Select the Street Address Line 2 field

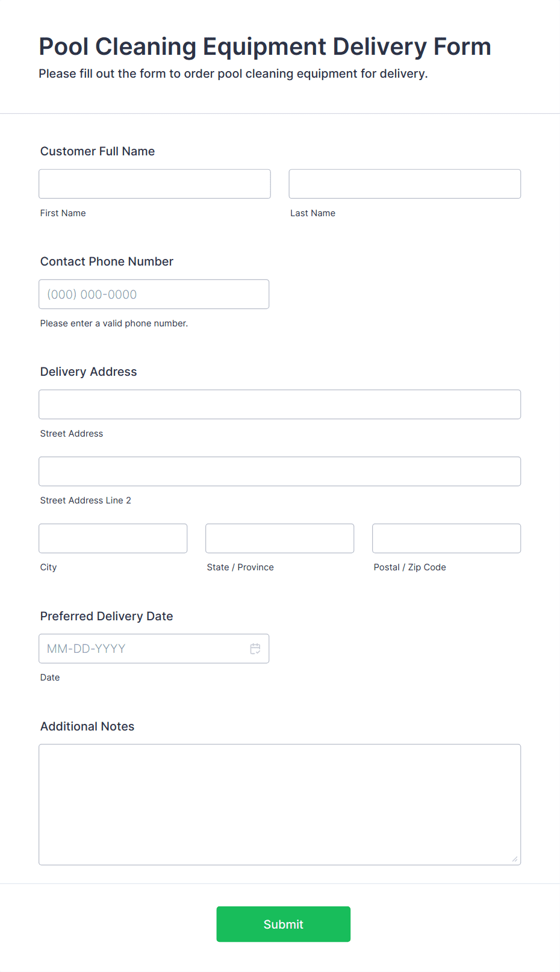[280, 471]
